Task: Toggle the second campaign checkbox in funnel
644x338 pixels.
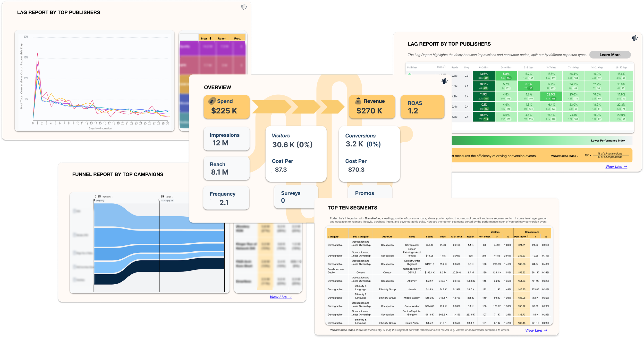Action: tap(74, 235)
